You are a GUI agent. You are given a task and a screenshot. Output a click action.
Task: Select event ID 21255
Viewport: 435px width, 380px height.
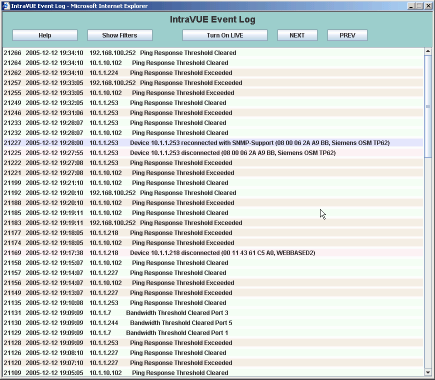coord(12,93)
